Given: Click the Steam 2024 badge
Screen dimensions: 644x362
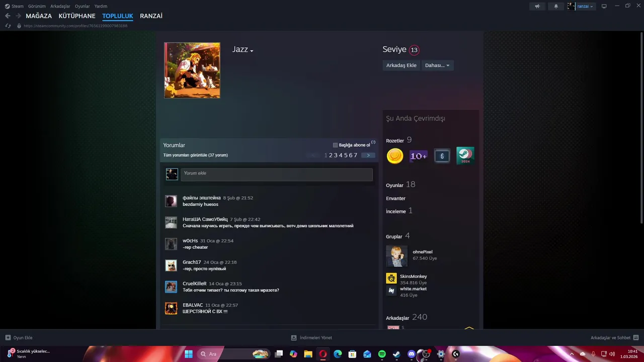Looking at the screenshot, I should click(x=465, y=156).
